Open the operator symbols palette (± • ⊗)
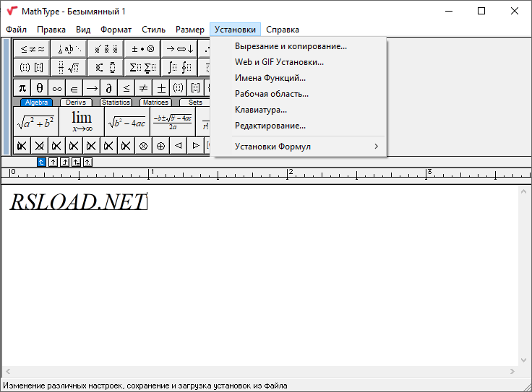Image resolution: width=532 pixels, height=392 pixels. (x=142, y=49)
